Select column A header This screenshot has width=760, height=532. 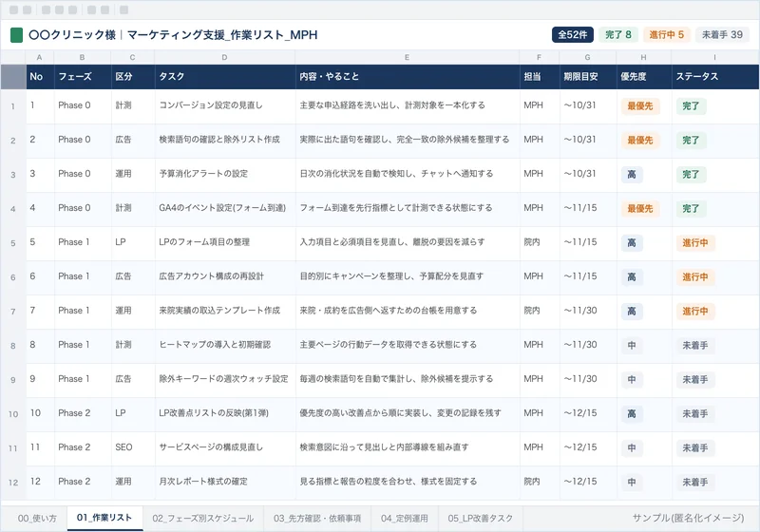point(39,57)
